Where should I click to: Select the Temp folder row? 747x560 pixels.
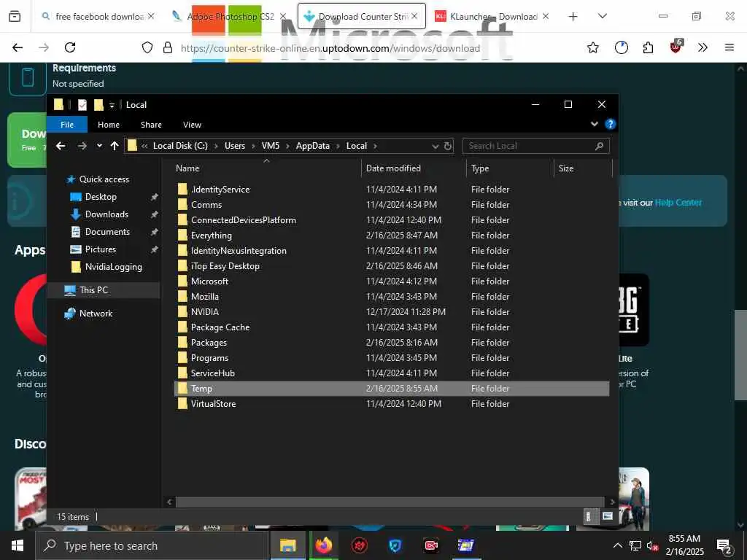coord(392,389)
